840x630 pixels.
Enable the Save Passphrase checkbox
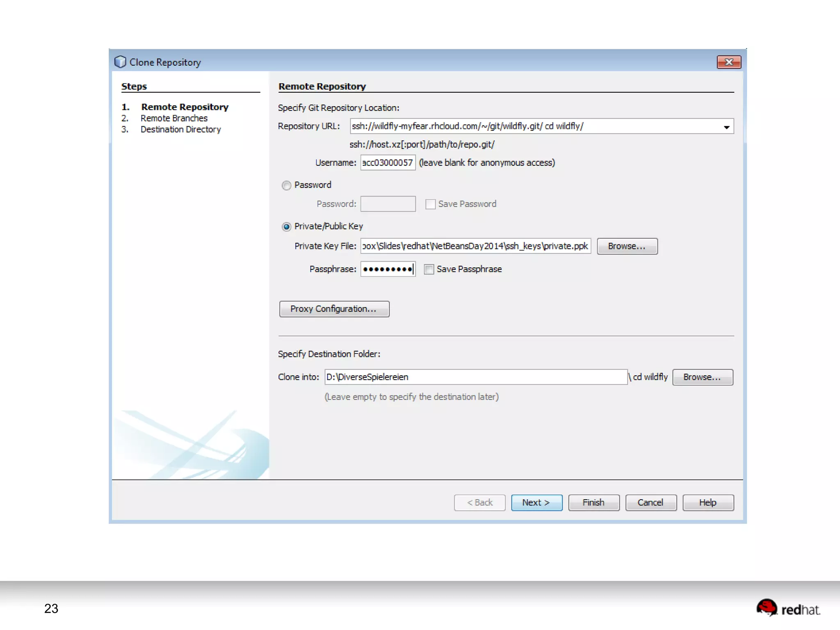click(x=429, y=269)
